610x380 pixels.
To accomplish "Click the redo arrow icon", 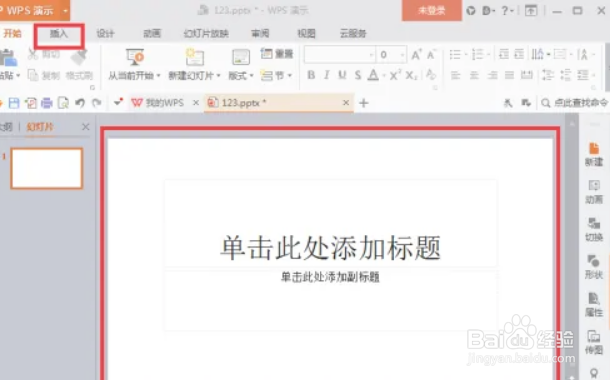I will pyautogui.click(x=96, y=103).
